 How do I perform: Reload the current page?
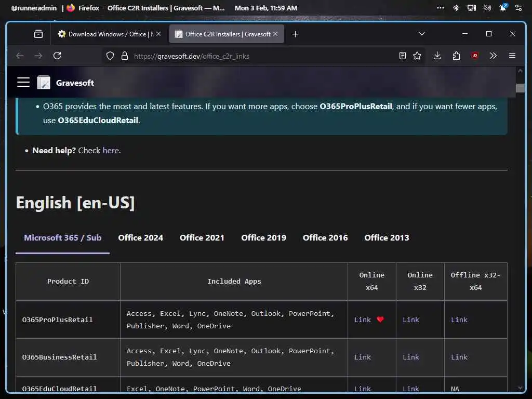coord(57,56)
